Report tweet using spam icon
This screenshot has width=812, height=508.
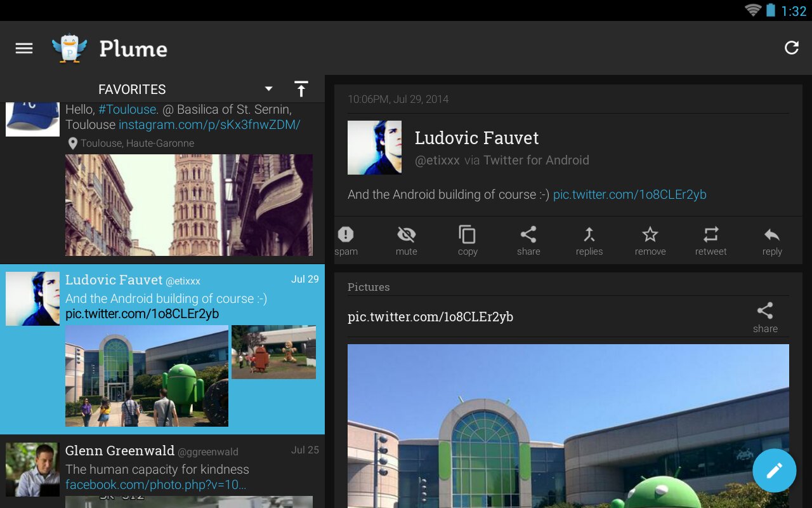[x=346, y=241]
